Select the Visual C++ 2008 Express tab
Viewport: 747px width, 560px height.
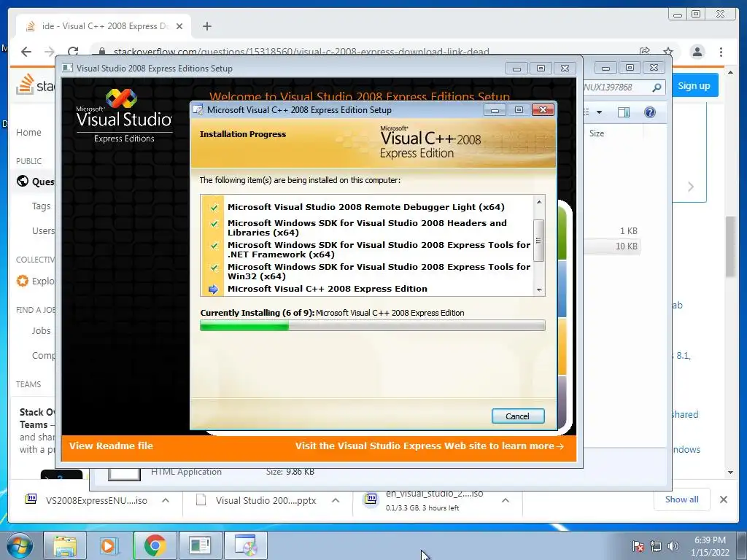tap(104, 26)
